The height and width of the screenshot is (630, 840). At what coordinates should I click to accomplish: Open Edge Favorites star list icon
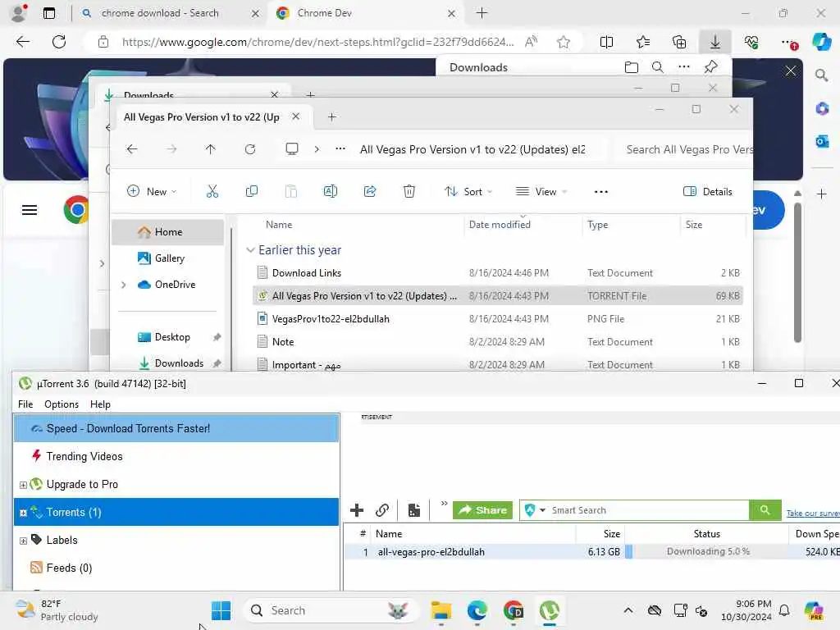643,42
